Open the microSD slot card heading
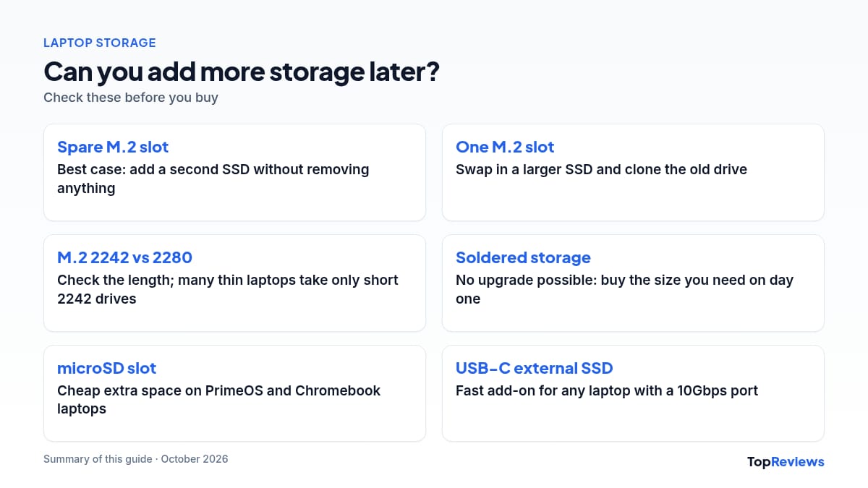This screenshot has height=488, width=868. [106, 368]
